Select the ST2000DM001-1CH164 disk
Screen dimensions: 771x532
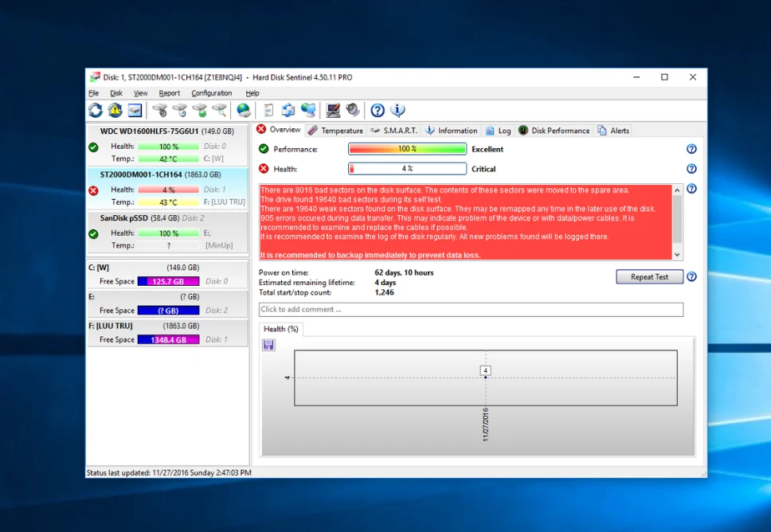tap(167, 188)
